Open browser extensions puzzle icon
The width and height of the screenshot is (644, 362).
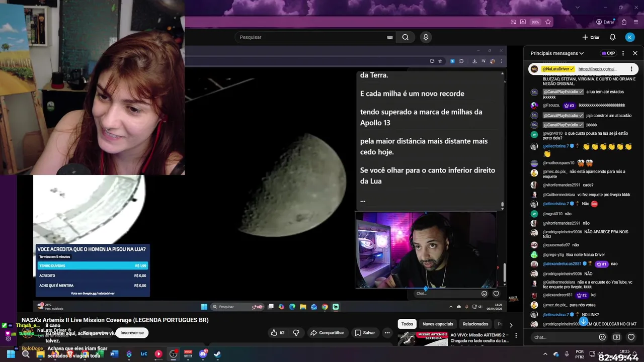[624, 22]
